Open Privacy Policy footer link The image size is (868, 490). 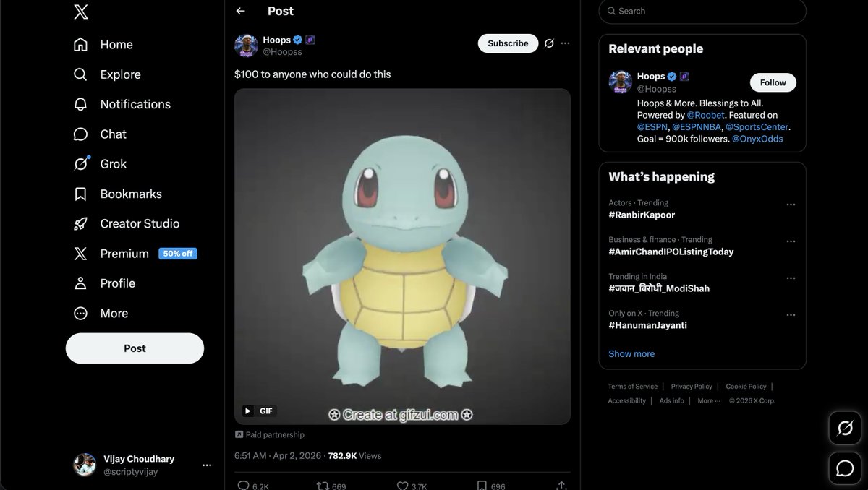692,387
